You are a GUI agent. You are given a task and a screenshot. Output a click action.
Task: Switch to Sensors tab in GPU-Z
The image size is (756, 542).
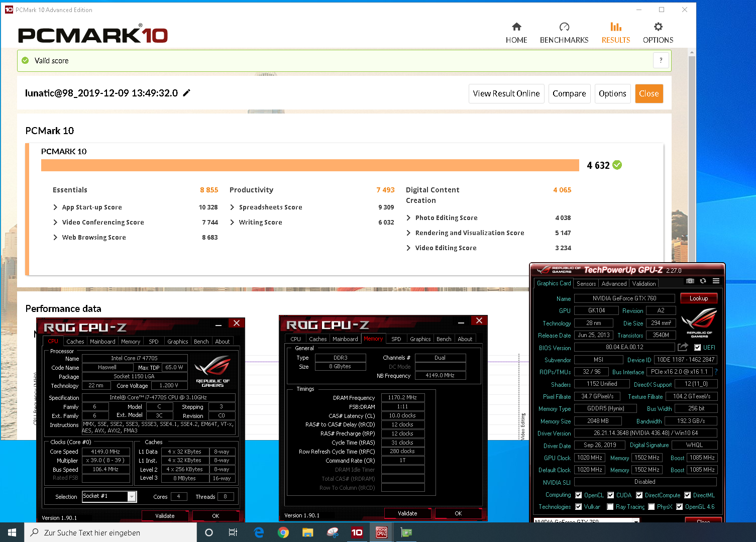(x=586, y=283)
